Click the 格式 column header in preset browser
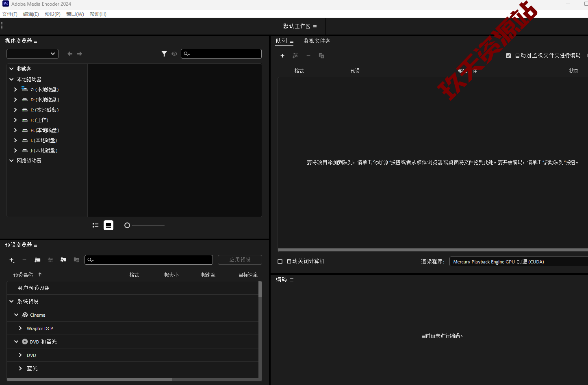The image size is (588, 385). click(134, 275)
